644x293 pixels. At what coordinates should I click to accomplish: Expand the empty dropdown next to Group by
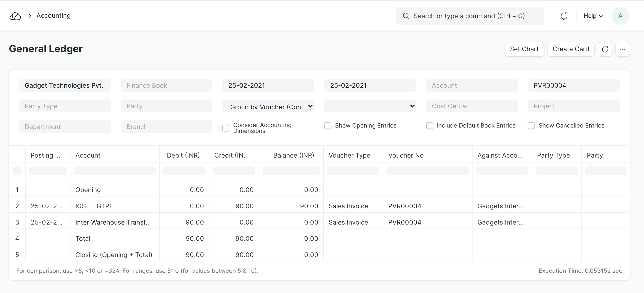click(370, 106)
